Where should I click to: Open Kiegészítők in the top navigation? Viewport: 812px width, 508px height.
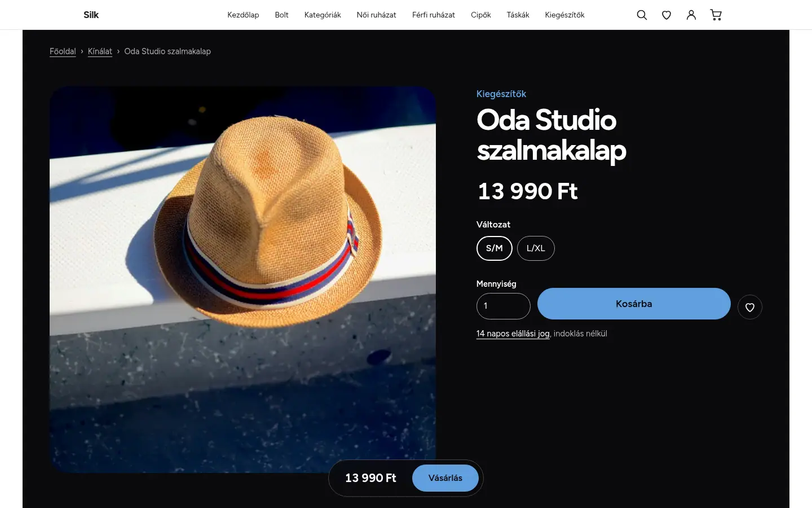click(564, 15)
